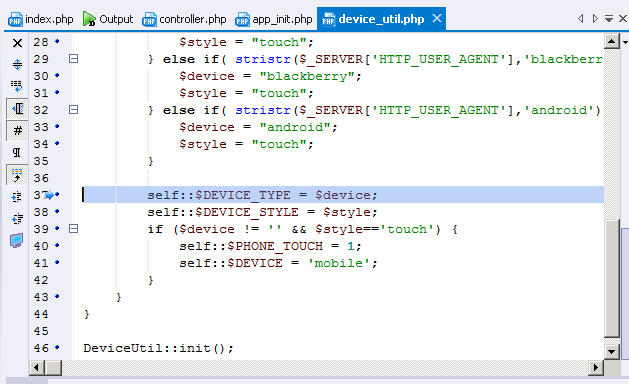629x384 pixels.
Task: Click '$style = "touch";' on line 34
Action: (246, 144)
